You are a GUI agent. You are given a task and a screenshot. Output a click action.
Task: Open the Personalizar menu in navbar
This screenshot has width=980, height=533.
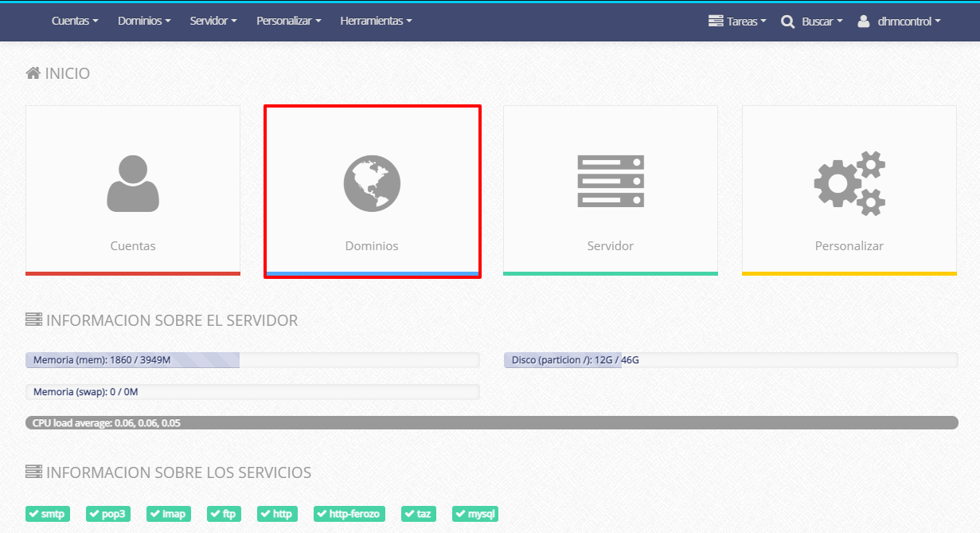(288, 22)
